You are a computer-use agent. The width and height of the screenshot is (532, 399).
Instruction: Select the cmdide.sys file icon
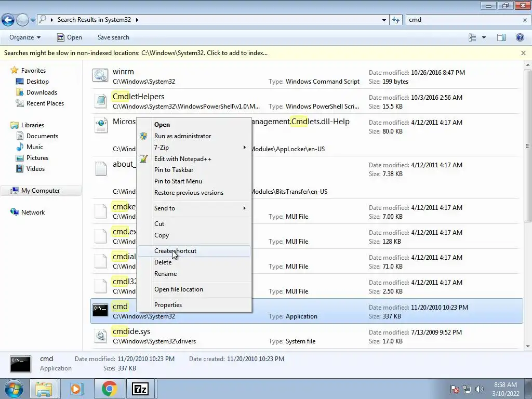click(100, 336)
